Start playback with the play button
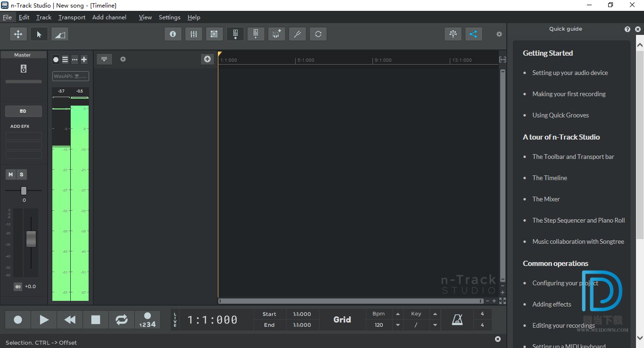 tap(44, 320)
